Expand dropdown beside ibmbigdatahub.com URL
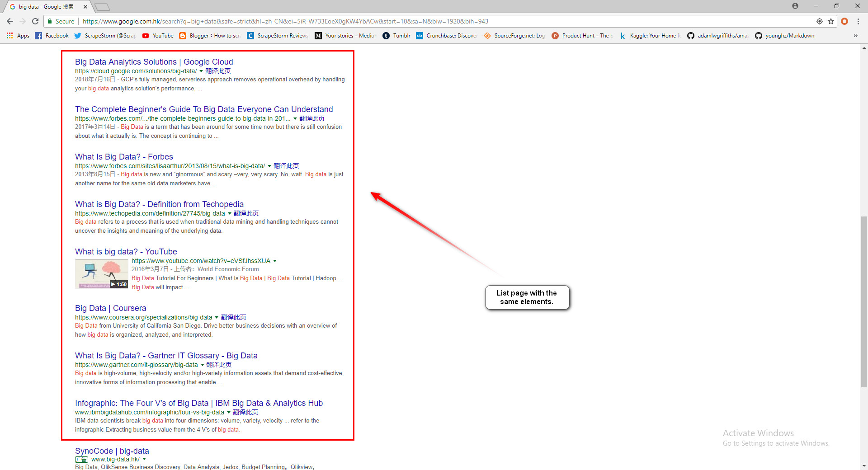 (x=229, y=412)
